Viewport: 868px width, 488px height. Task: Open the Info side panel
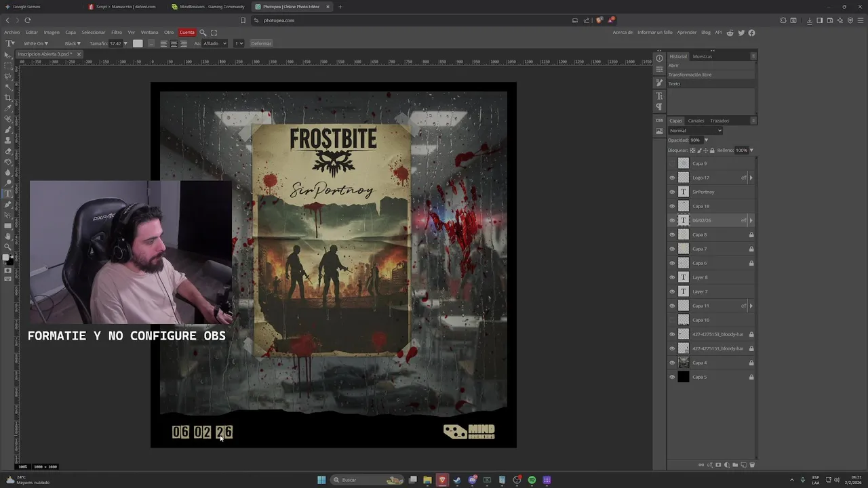[659, 58]
